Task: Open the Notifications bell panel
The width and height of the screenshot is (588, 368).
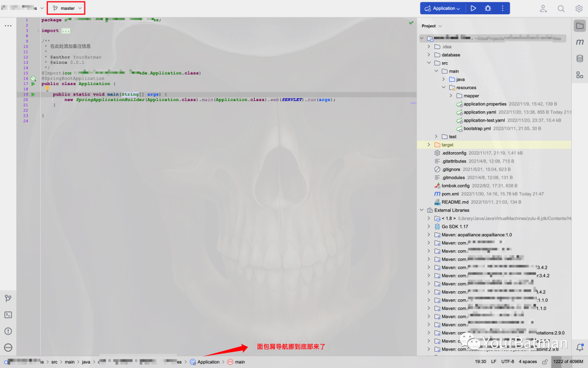Action: tap(580, 347)
